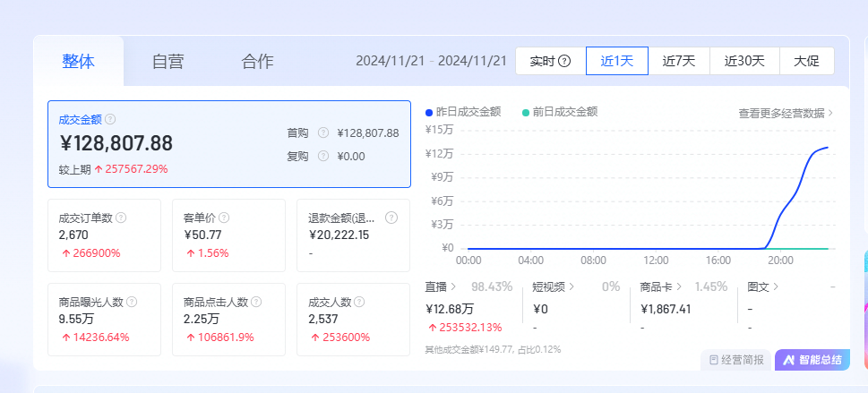Viewport: 868px width, 393px height.
Task: Open help icon beside 客单价
Action: tap(224, 218)
